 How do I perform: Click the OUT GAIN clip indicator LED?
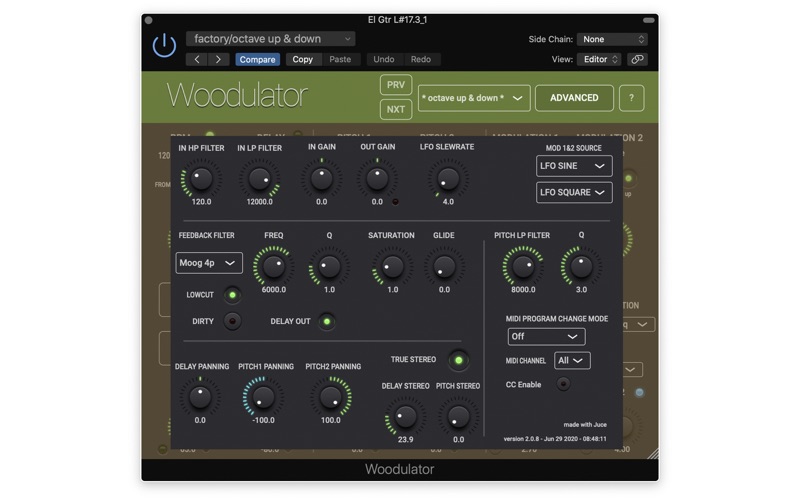[395, 202]
